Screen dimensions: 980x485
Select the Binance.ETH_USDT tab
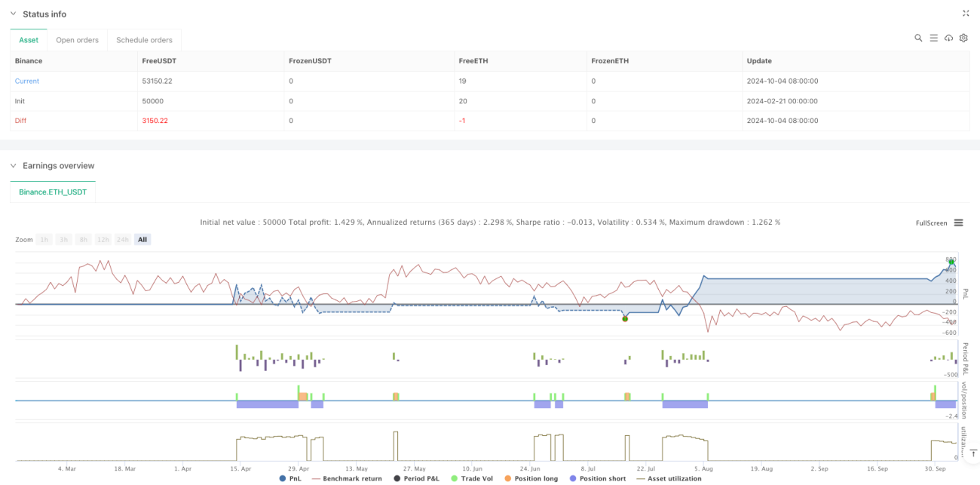coord(53,192)
